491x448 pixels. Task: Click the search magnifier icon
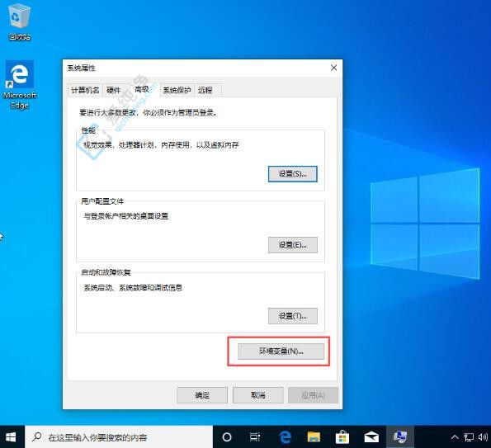tap(36, 436)
